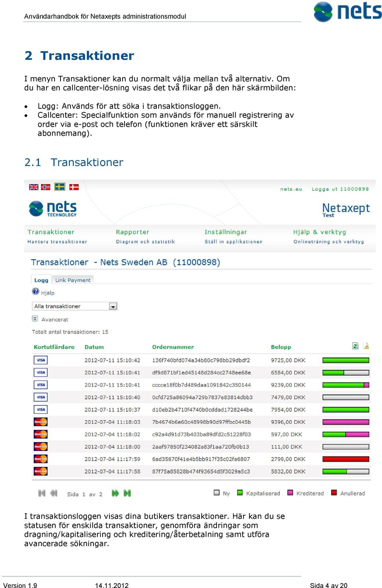Click VISA icon for the 7479,00 DKK row
Viewport: 382px width, 588px height.
click(x=41, y=397)
